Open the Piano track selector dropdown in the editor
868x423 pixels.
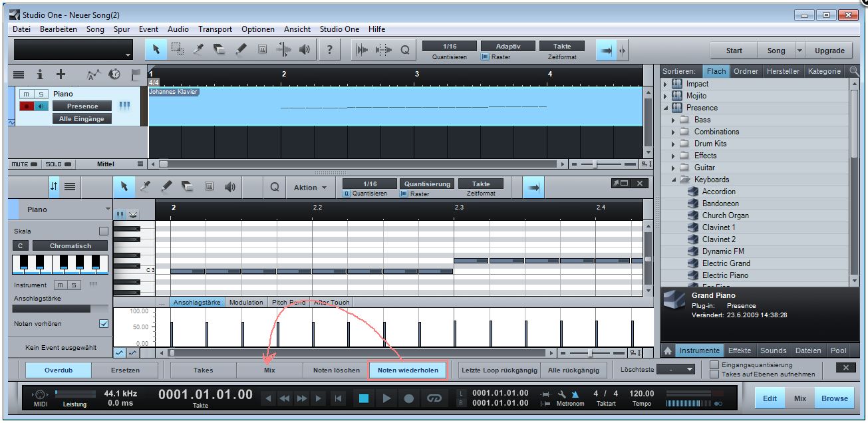[108, 210]
